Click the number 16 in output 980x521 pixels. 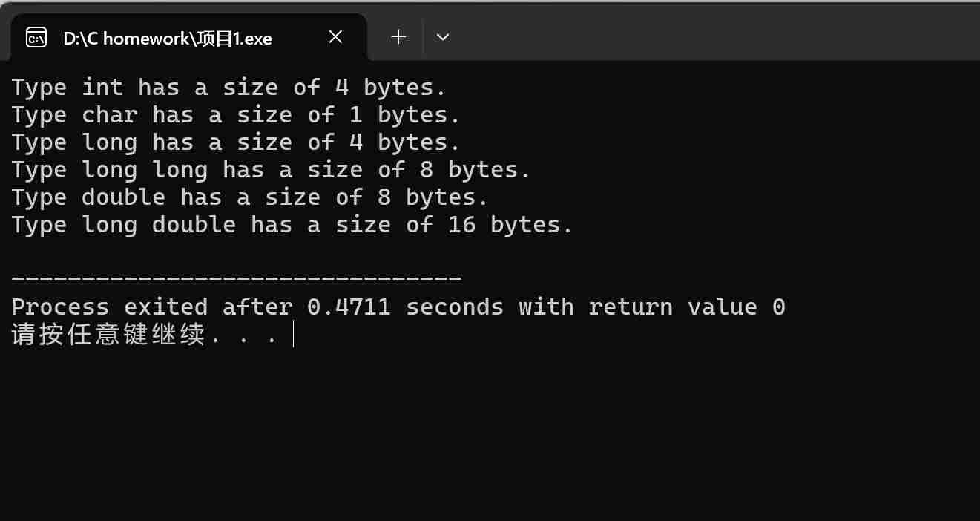point(461,225)
